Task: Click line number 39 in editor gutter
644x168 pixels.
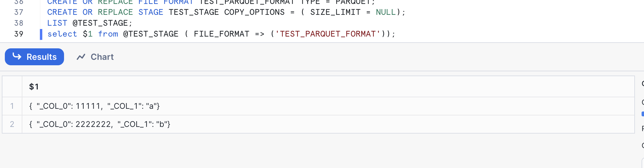Action: (x=19, y=34)
